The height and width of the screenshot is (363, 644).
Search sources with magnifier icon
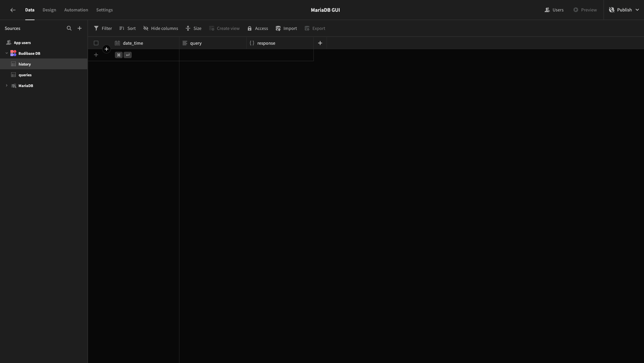point(69,28)
